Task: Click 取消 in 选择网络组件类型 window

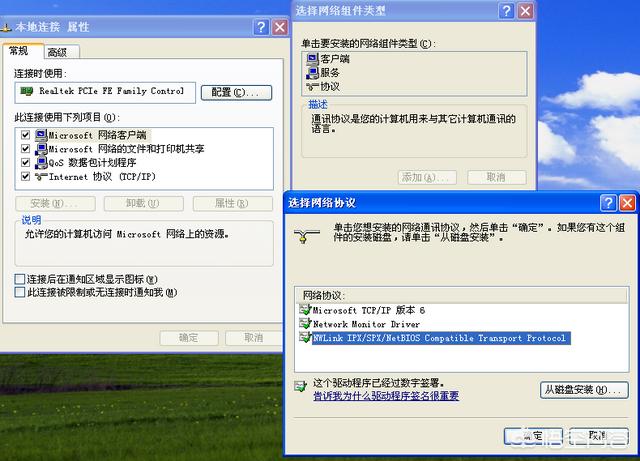Action: click(497, 178)
